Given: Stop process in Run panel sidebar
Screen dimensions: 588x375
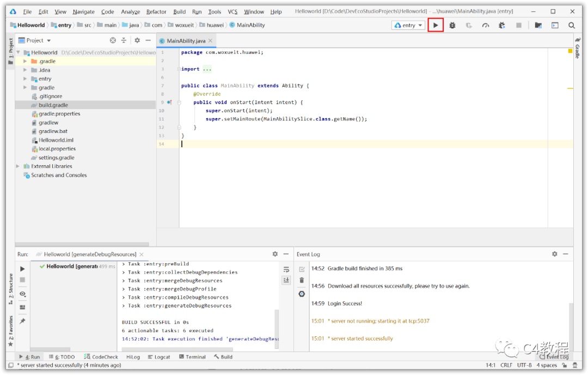Looking at the screenshot, I should [22, 280].
